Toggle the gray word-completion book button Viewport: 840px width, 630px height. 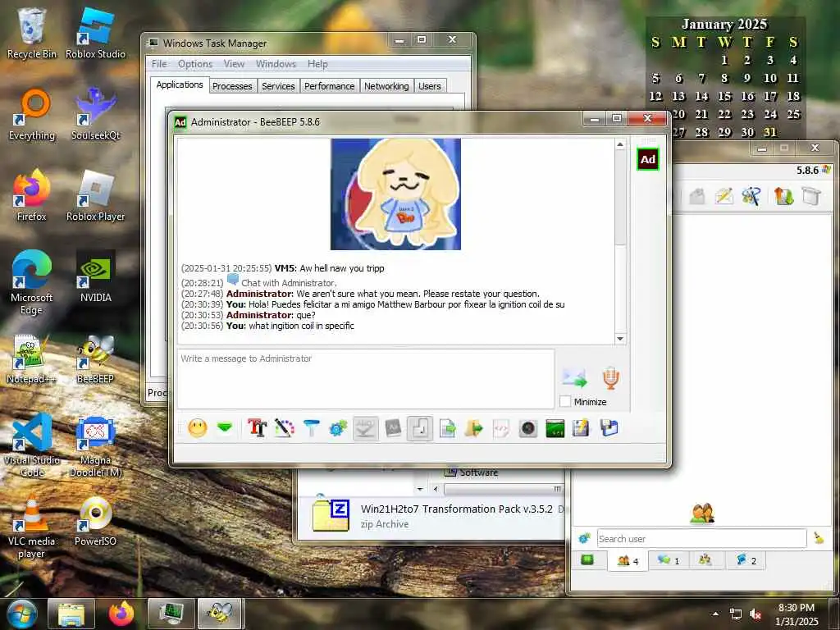click(393, 428)
